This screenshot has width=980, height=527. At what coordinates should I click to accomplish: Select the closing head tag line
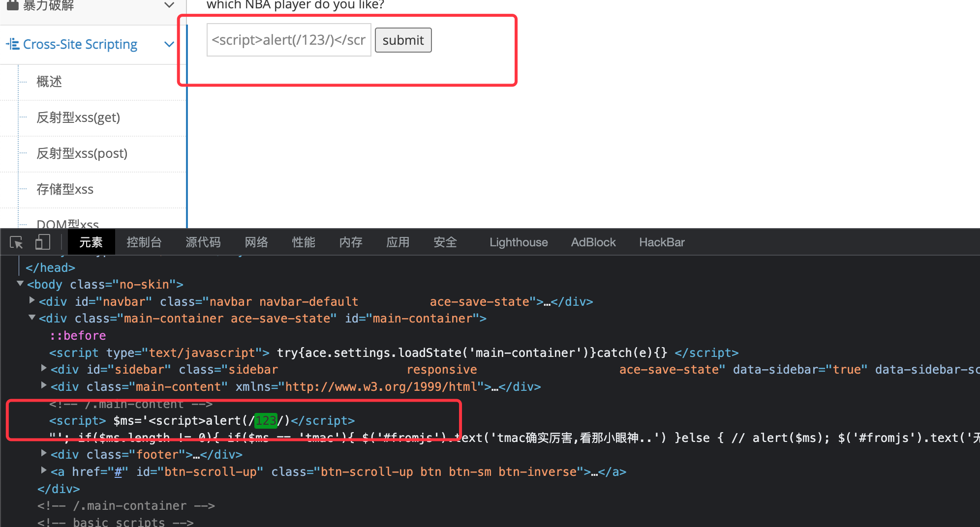click(50, 268)
